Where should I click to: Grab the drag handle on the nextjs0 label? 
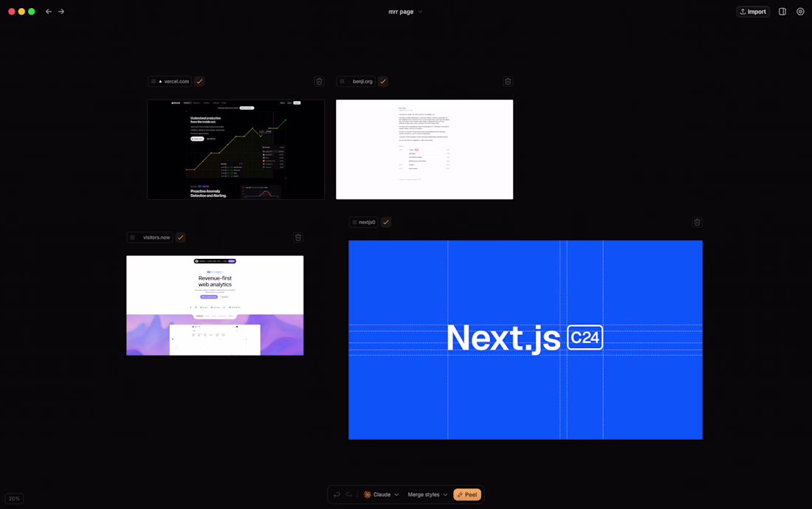tap(354, 222)
